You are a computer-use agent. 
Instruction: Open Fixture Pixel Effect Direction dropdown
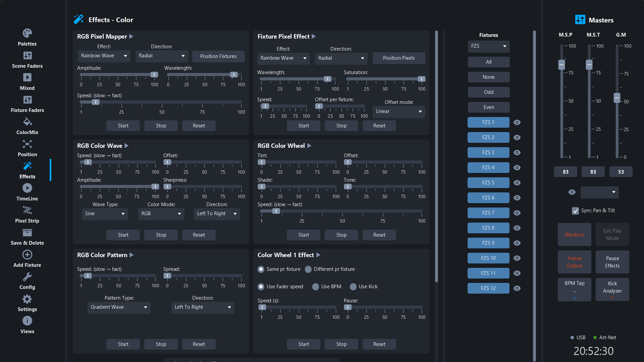tap(341, 58)
